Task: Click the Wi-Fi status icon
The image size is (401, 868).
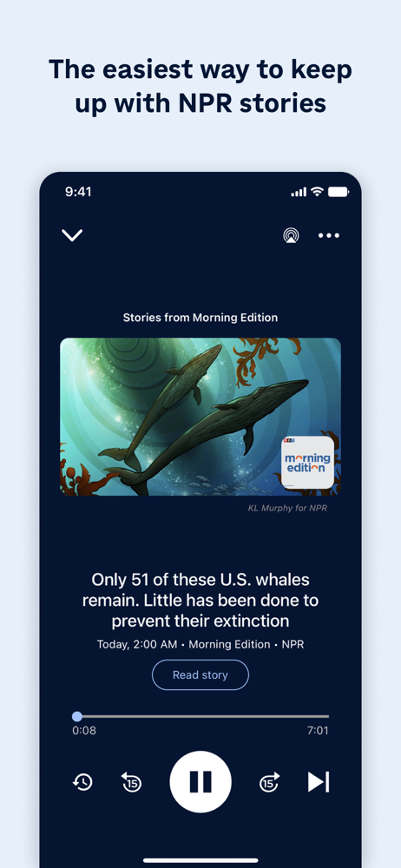Action: (317, 192)
